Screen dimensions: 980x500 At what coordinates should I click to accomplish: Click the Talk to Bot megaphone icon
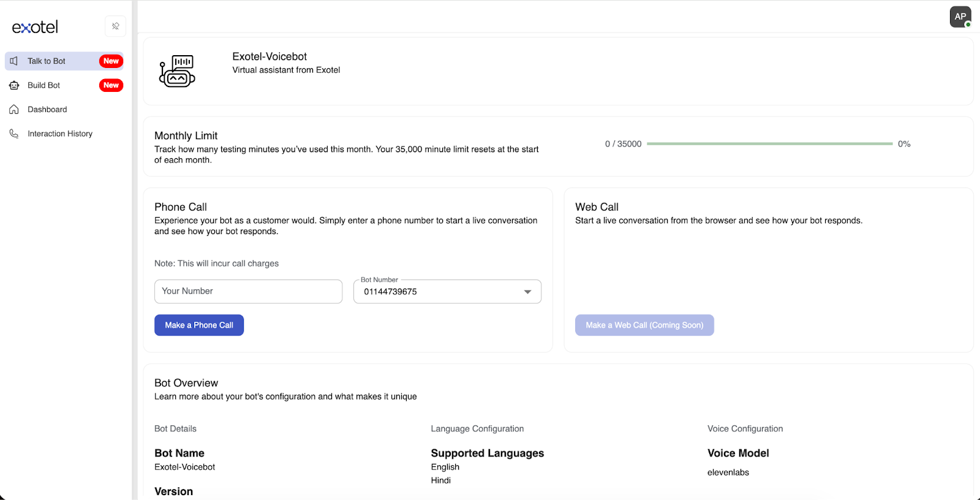point(14,61)
